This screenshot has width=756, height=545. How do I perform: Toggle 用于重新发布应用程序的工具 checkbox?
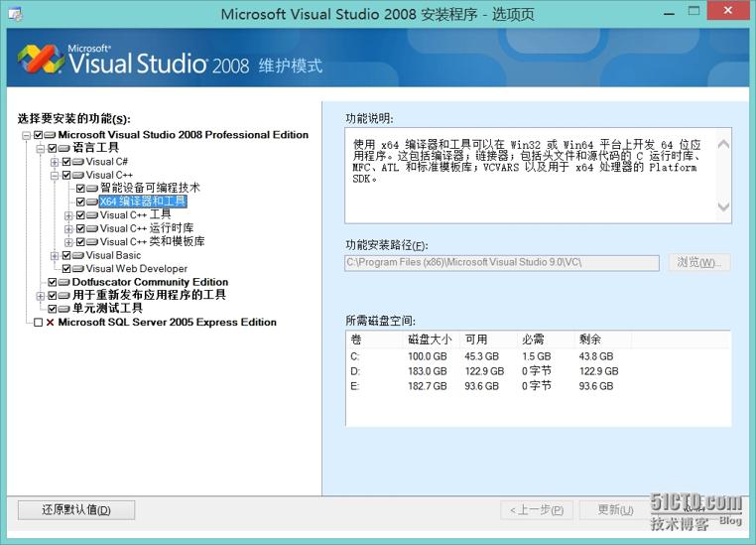pyautogui.click(x=52, y=295)
